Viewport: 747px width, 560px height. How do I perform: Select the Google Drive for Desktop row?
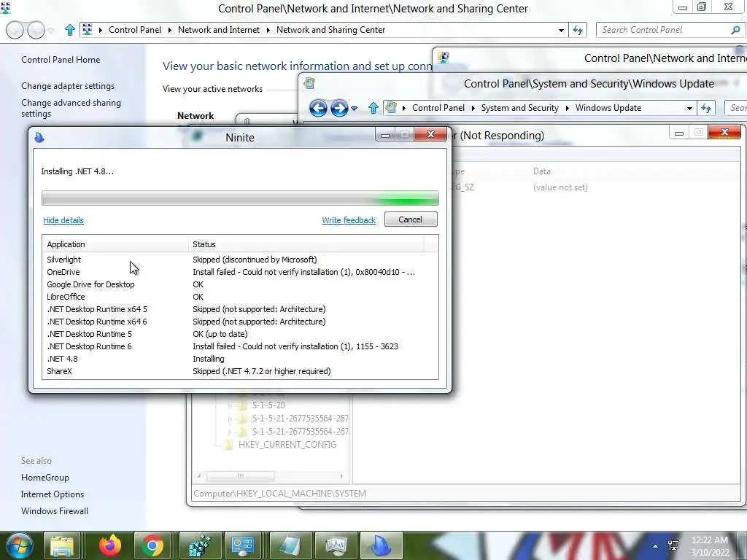tap(240, 284)
